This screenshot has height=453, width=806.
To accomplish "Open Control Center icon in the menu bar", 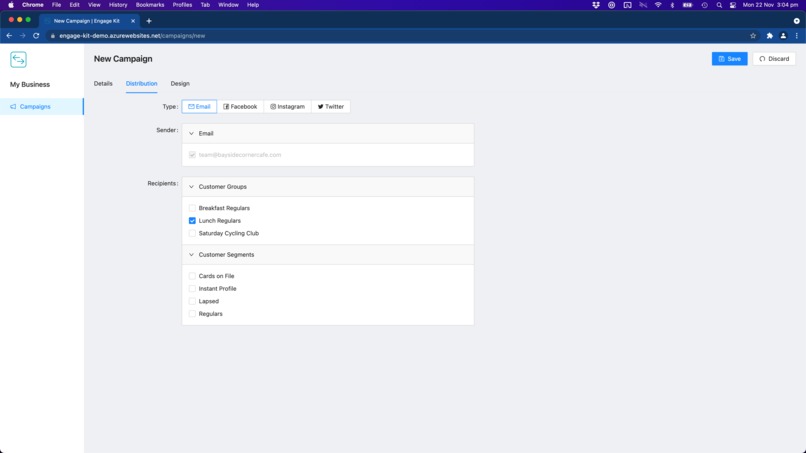I will 733,5.
